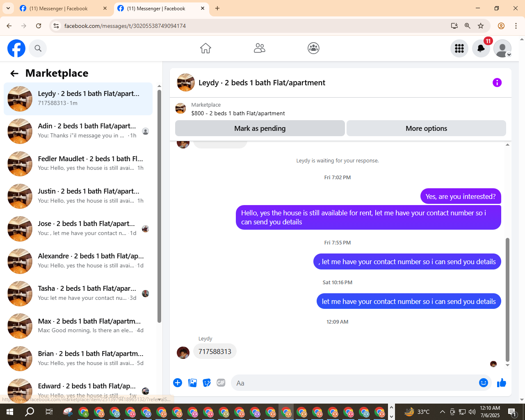Open the Chrome profile icon
The image size is (525, 420).
click(x=501, y=26)
